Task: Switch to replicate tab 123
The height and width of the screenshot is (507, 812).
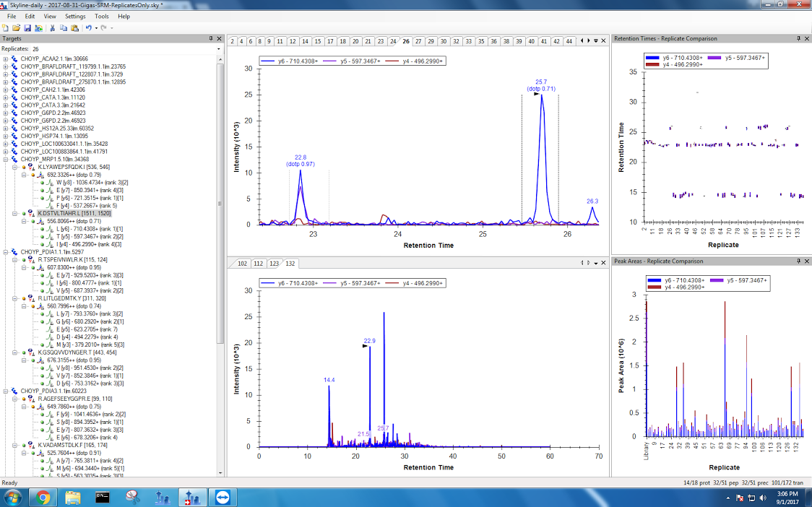Action: point(274,264)
